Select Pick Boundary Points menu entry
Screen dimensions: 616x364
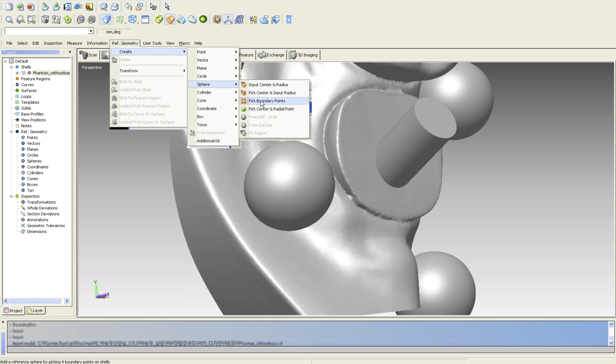pyautogui.click(x=267, y=101)
